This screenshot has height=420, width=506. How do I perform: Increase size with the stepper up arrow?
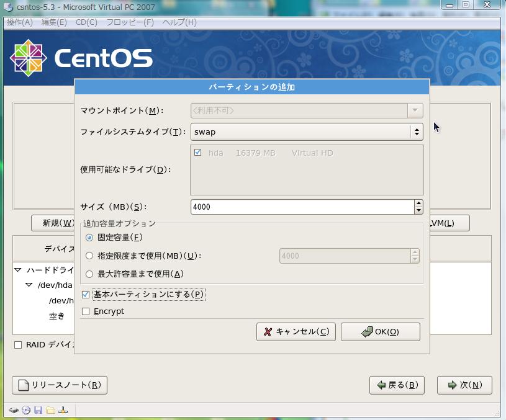tap(418, 203)
